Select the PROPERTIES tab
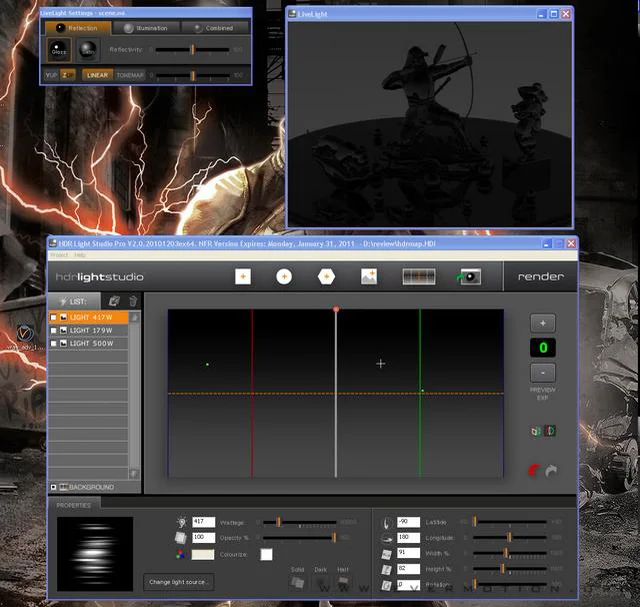The width and height of the screenshot is (640, 607). point(74,505)
